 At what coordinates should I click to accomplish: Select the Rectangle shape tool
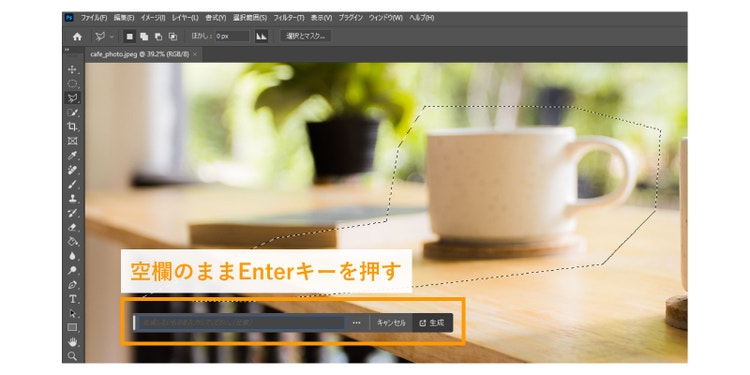[72, 328]
